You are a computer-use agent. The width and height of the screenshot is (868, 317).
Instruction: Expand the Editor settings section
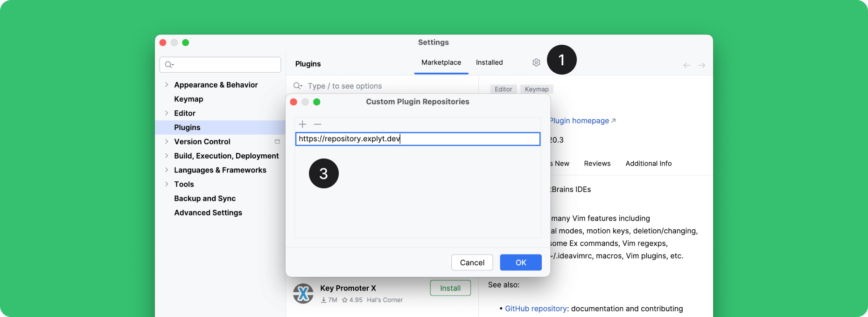[x=167, y=113]
